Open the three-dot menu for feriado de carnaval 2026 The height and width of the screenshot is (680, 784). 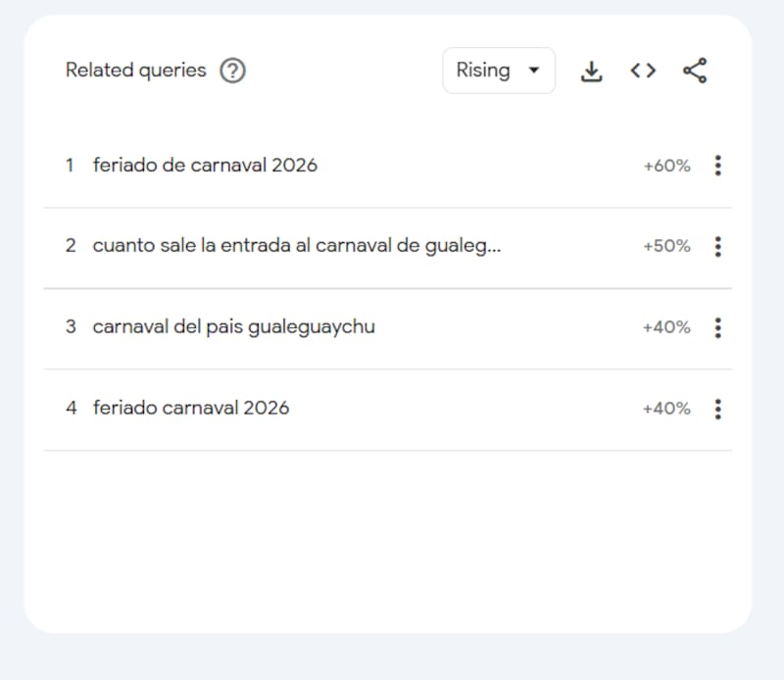[718, 165]
